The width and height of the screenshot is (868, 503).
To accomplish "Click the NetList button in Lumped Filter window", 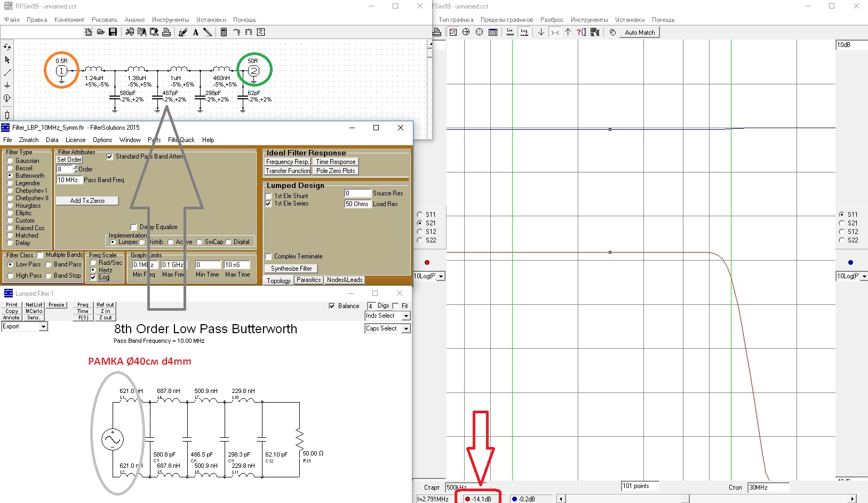I will click(34, 305).
